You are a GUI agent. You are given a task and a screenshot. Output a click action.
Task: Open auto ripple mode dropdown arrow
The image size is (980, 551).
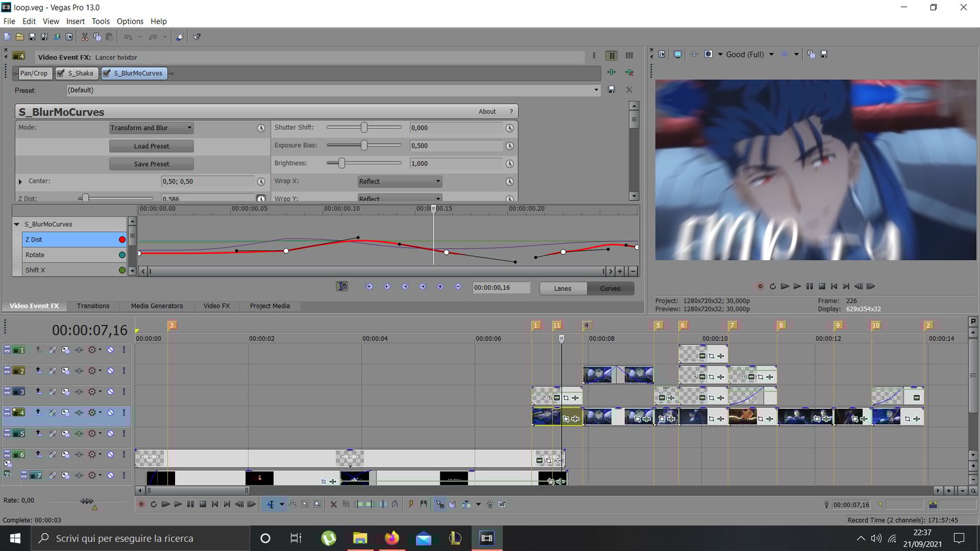click(478, 504)
